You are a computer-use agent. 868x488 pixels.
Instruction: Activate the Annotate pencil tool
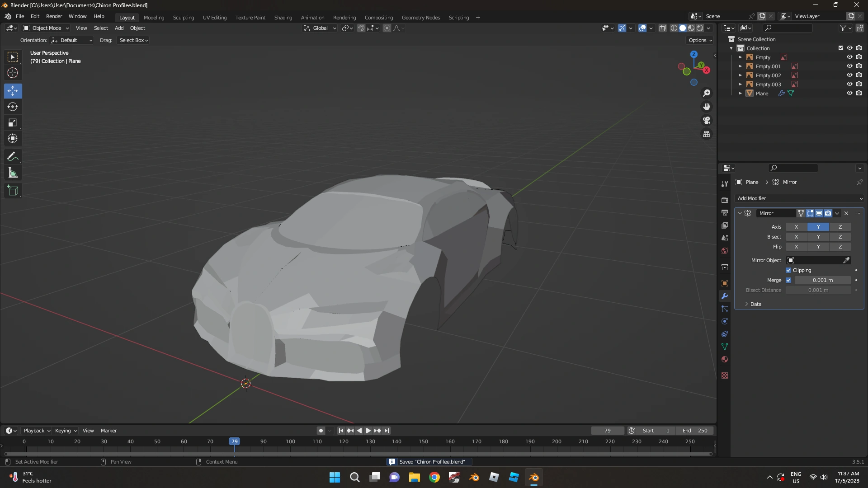coord(13,157)
